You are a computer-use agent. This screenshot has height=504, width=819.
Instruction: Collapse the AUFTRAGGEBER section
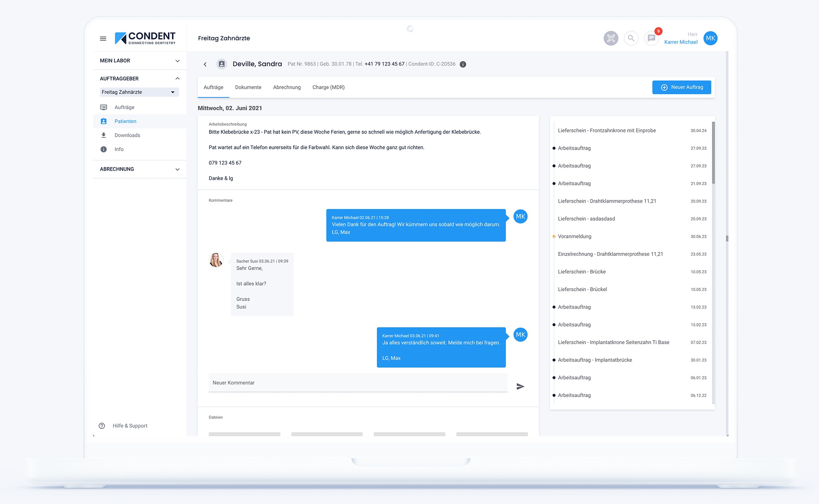click(x=177, y=78)
